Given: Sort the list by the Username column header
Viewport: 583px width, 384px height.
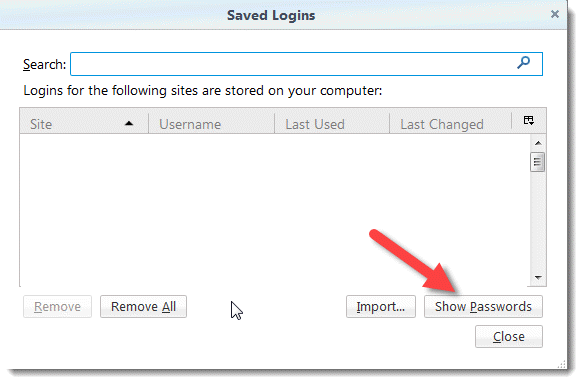Looking at the screenshot, I should tap(211, 124).
